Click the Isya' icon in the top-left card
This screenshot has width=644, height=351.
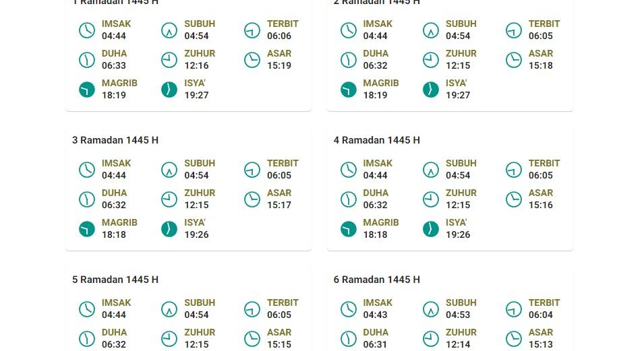[x=169, y=90]
